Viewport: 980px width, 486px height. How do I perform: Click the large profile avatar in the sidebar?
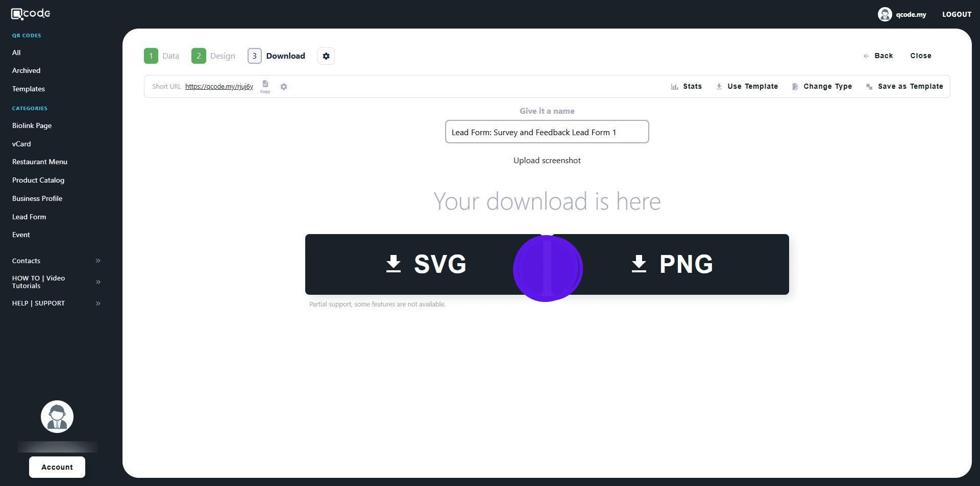[57, 417]
